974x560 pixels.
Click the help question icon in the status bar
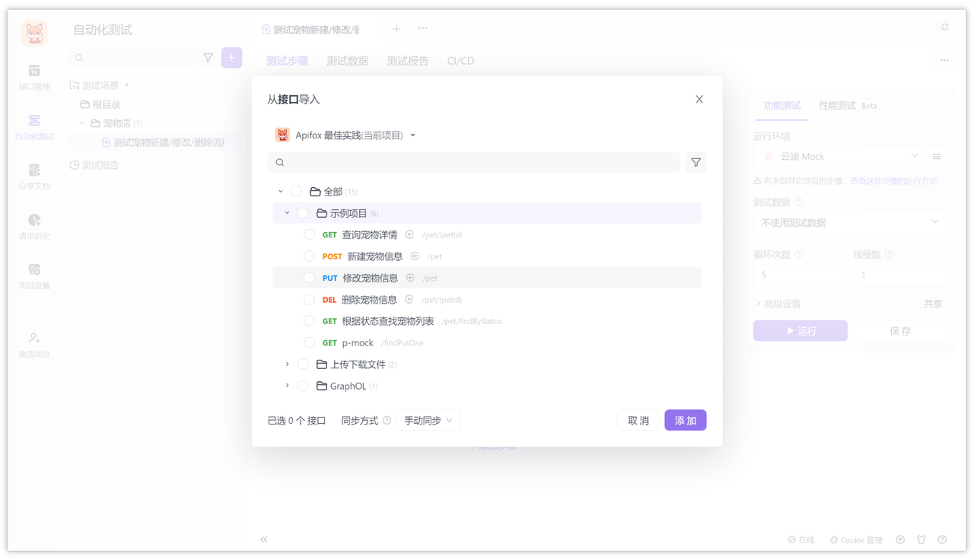(x=942, y=539)
